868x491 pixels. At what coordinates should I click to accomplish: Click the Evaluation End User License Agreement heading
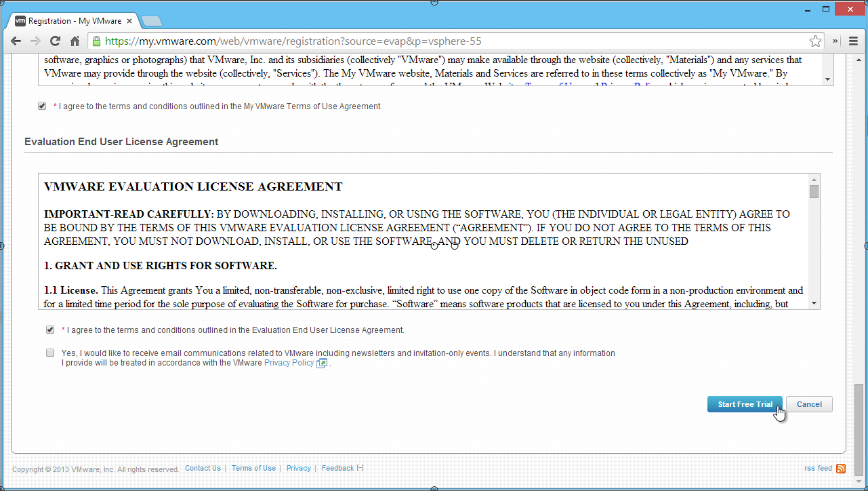pos(121,142)
